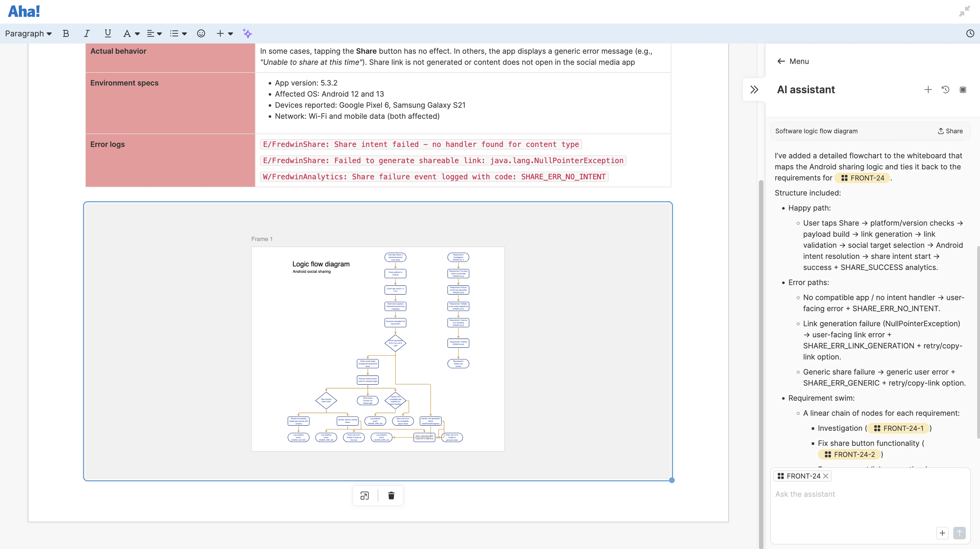Underline the selected text

108,34
